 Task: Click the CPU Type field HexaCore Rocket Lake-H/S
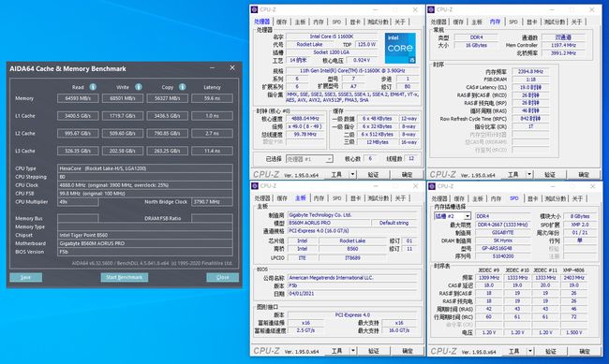pos(145,168)
